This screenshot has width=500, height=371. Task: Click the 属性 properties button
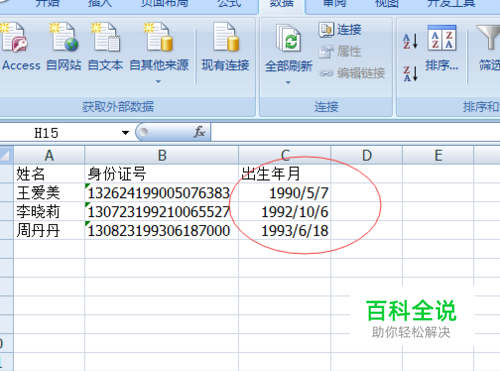click(340, 52)
